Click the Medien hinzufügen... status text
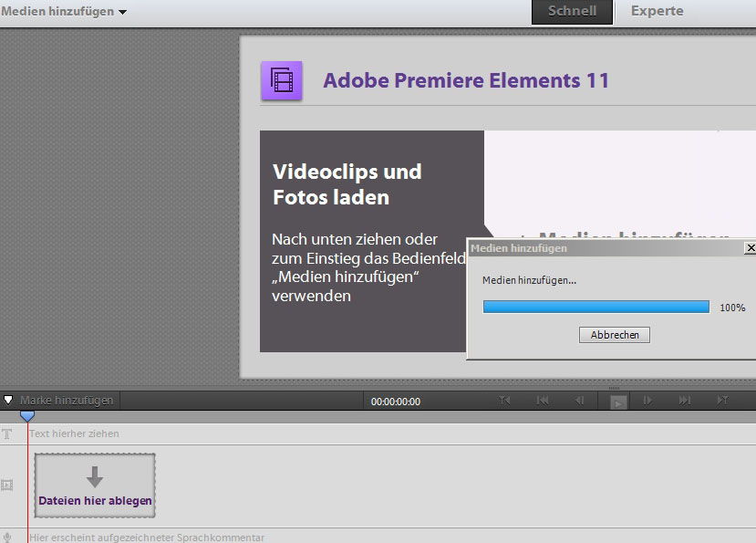 click(530, 280)
